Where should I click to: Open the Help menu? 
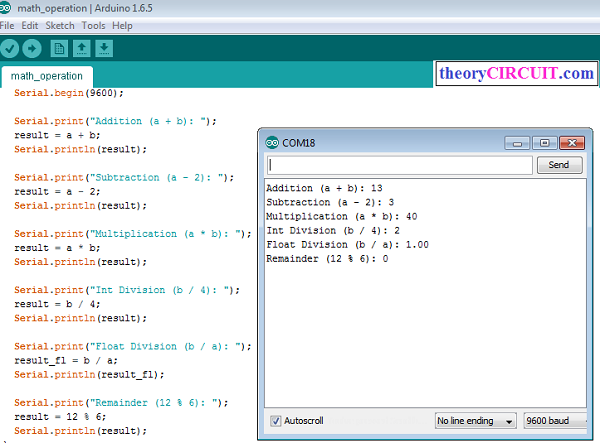[x=122, y=26]
